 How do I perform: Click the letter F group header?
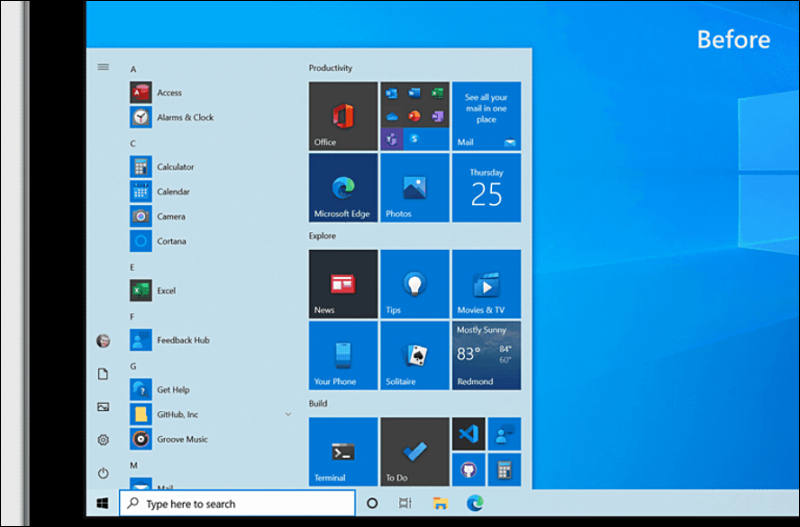[x=132, y=317]
